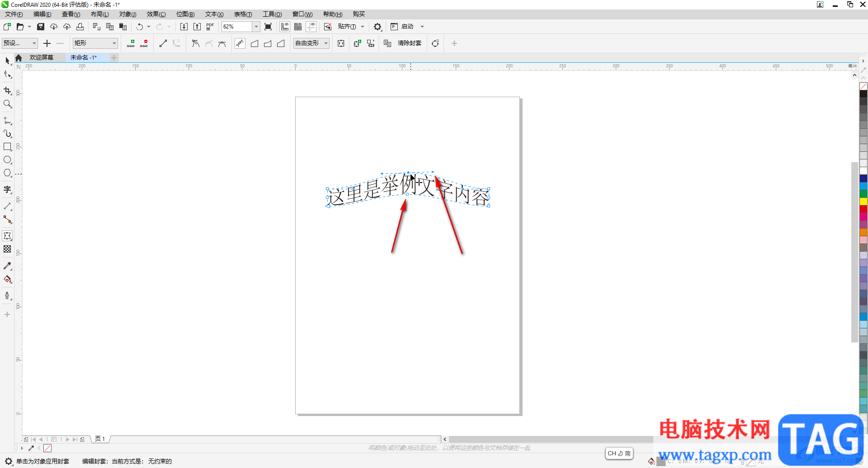Image resolution: width=868 pixels, height=468 pixels.
Task: Select the Rectangle tool
Action: point(7,147)
